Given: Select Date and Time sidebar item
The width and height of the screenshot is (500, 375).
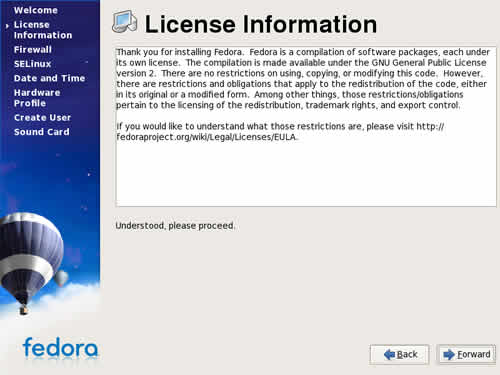Looking at the screenshot, I should pyautogui.click(x=49, y=78).
